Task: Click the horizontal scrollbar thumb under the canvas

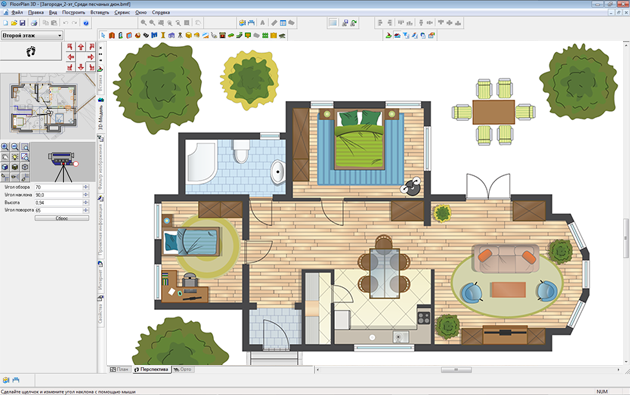Action: point(456,370)
